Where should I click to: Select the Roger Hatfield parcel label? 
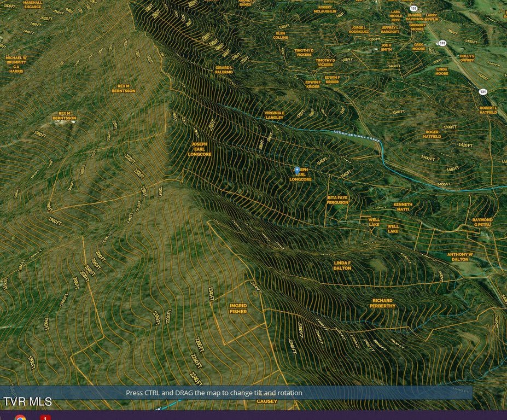coord(432,134)
